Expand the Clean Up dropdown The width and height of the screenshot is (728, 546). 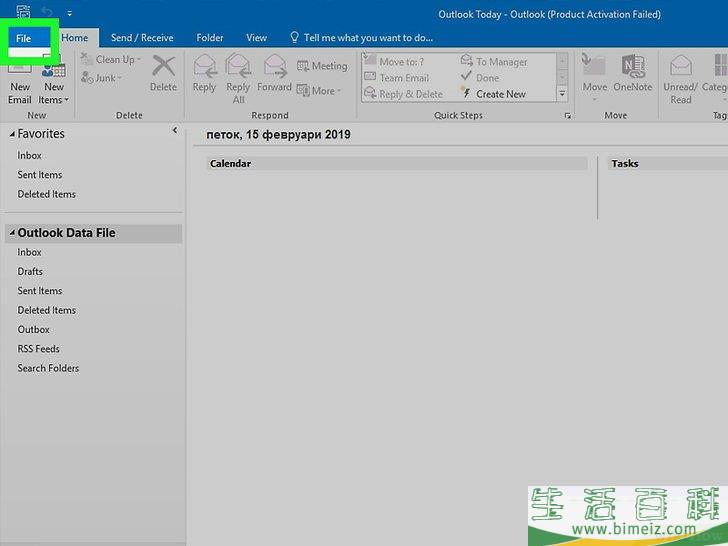118,60
